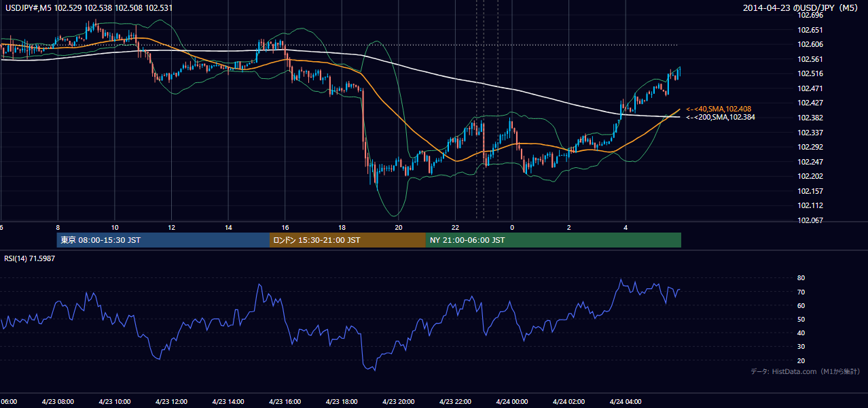
Task: Select the Tokyo 08:00-15:30 JST session bar
Action: (164, 240)
